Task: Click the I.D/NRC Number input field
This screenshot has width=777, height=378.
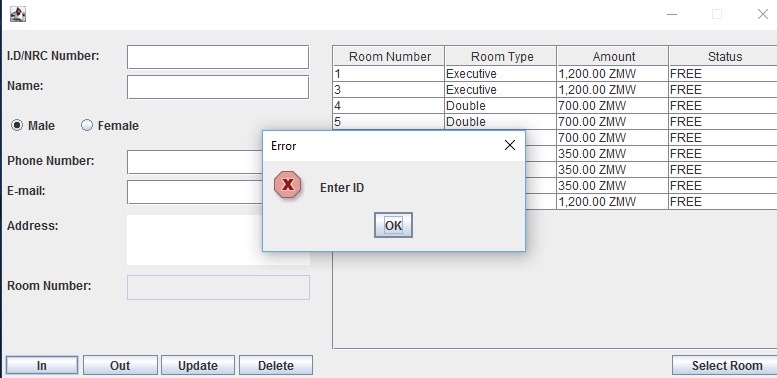Action: click(x=218, y=57)
